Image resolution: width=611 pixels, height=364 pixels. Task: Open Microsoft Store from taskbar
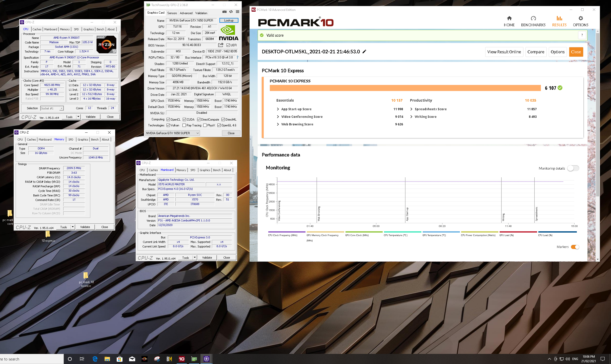click(x=119, y=359)
